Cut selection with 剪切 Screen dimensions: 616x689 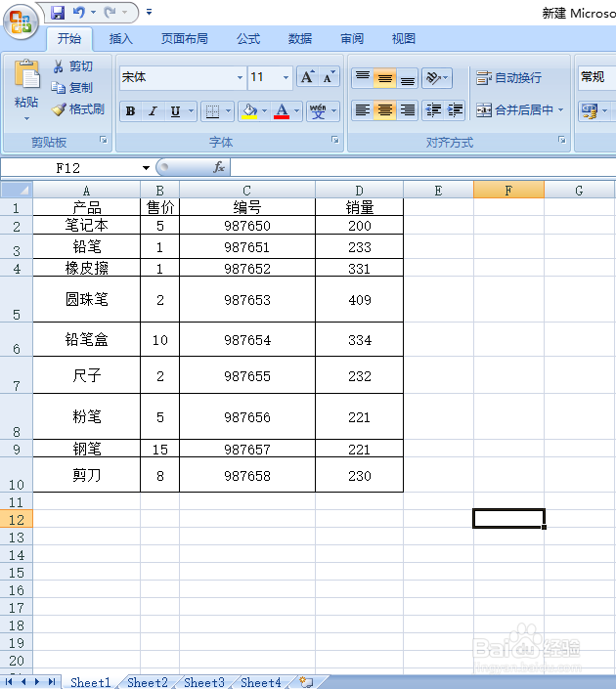[72, 66]
